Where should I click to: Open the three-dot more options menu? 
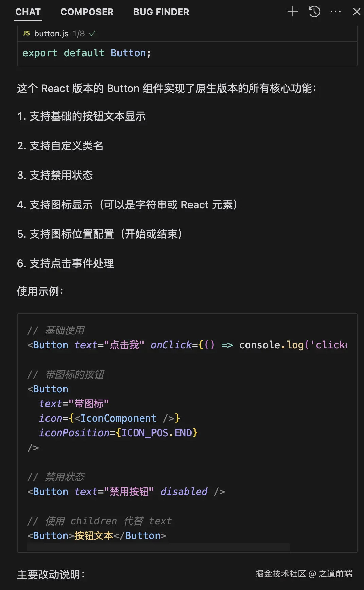335,12
